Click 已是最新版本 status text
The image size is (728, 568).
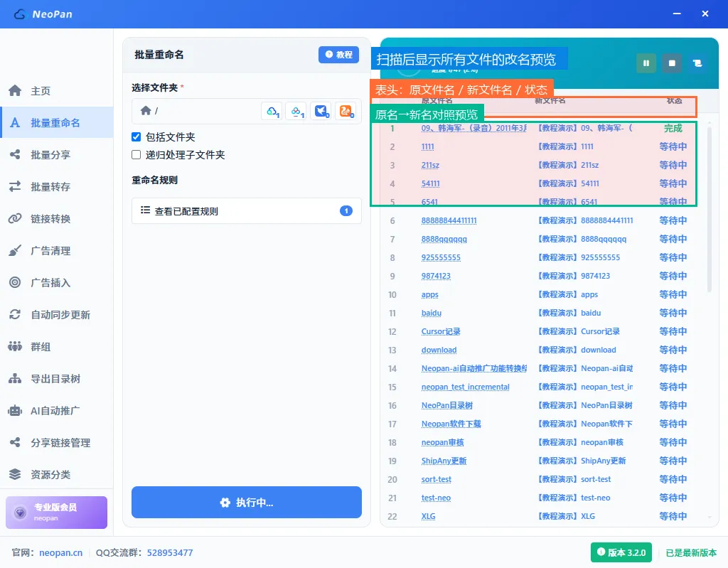click(x=691, y=552)
